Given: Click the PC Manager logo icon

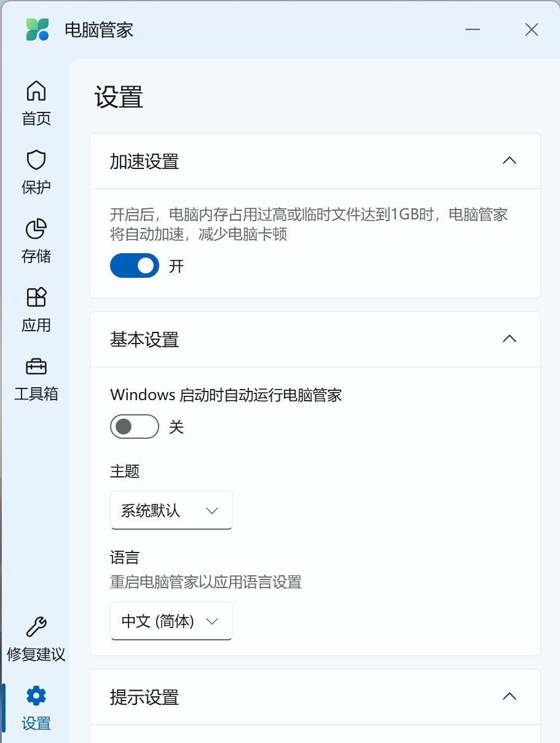Looking at the screenshot, I should [x=37, y=29].
